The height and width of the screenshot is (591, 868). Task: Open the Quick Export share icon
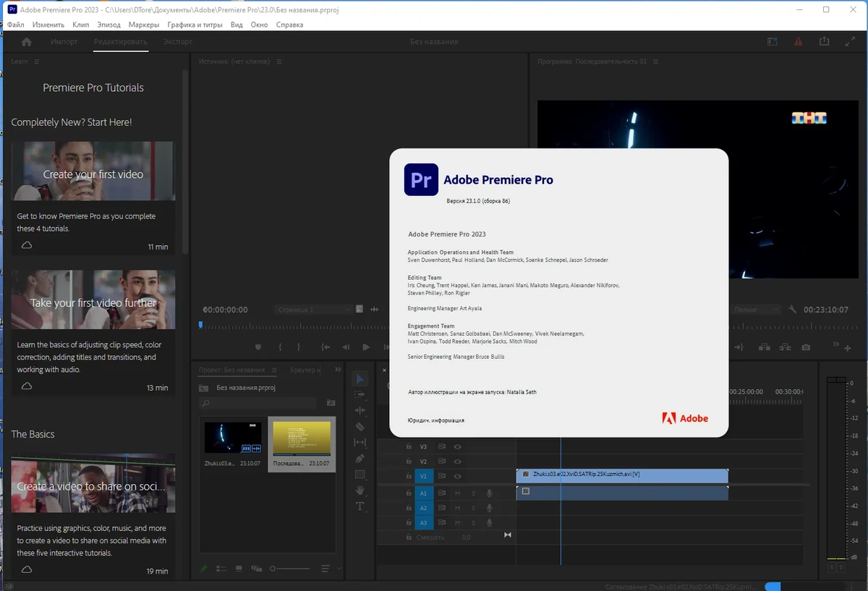[824, 42]
